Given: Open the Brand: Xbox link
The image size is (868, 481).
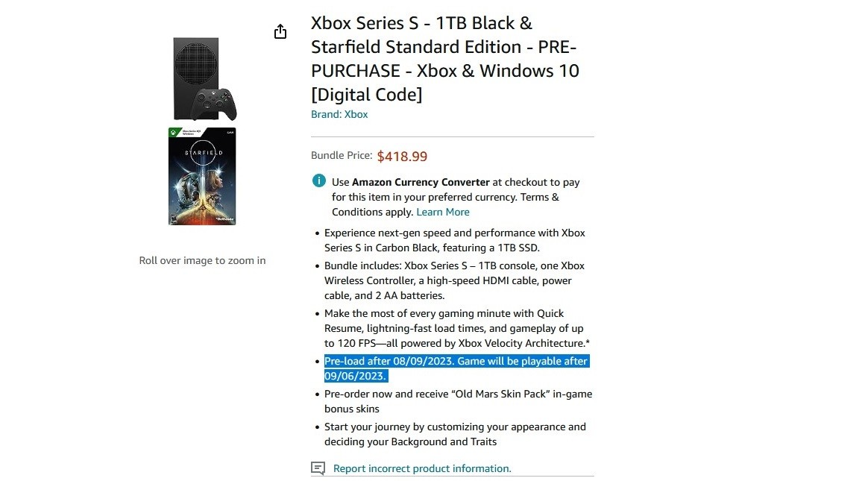Looking at the screenshot, I should pos(339,114).
